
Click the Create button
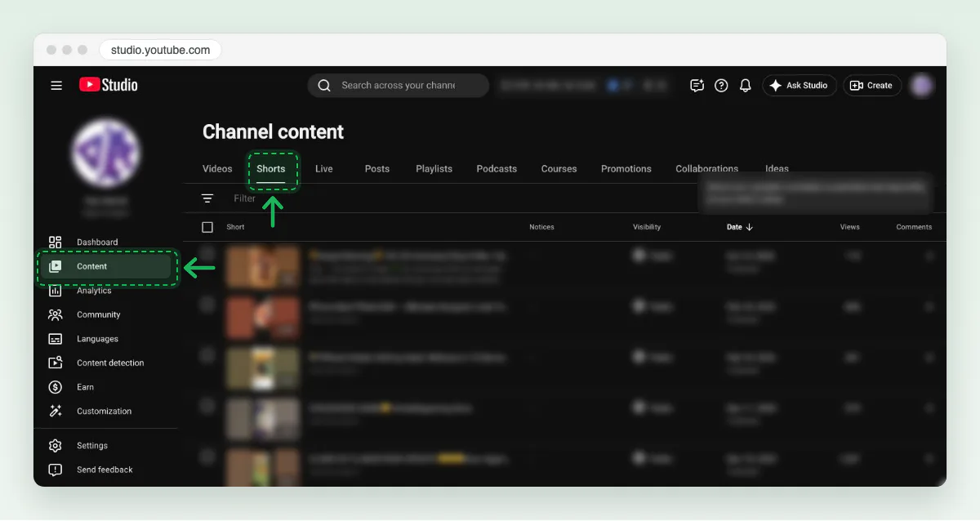871,85
